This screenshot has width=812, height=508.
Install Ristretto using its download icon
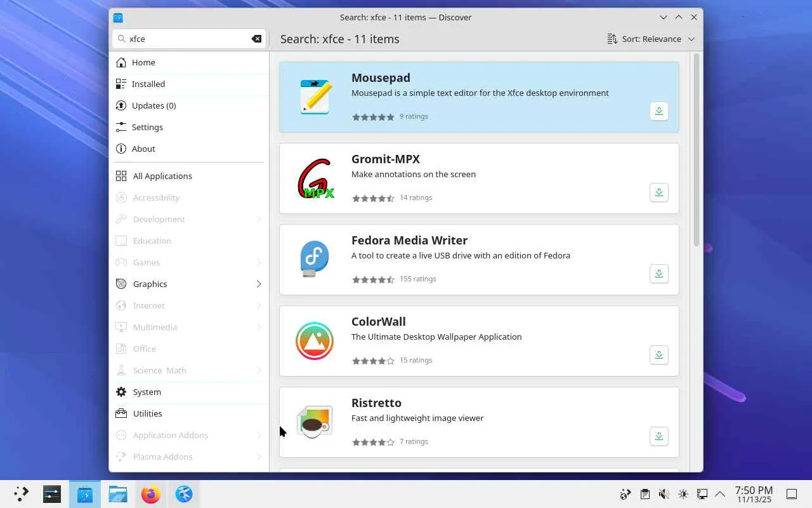[659, 436]
